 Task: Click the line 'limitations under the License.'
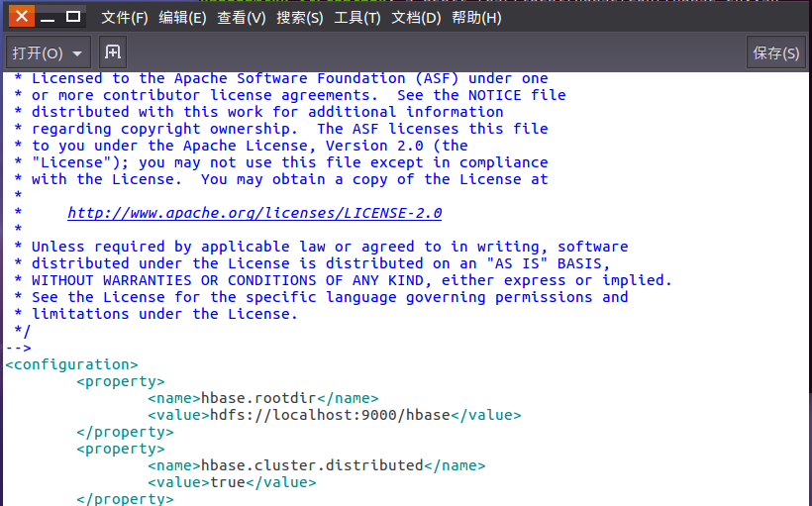(x=155, y=314)
